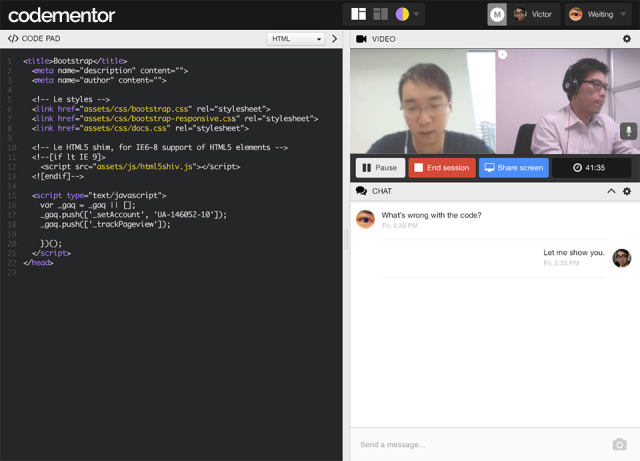Click the session timer showing 41:35
The image size is (640, 461).
(x=591, y=168)
